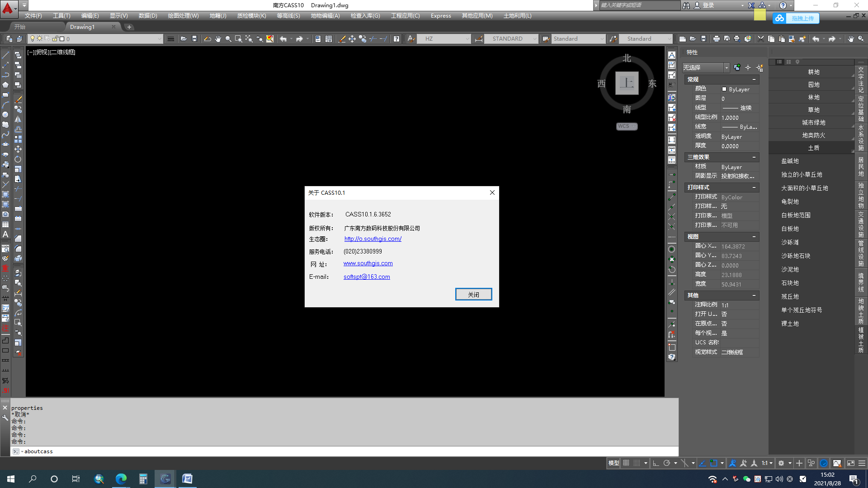Open the 文件(F) menu
Viewport: 868px width, 488px height.
[33, 16]
